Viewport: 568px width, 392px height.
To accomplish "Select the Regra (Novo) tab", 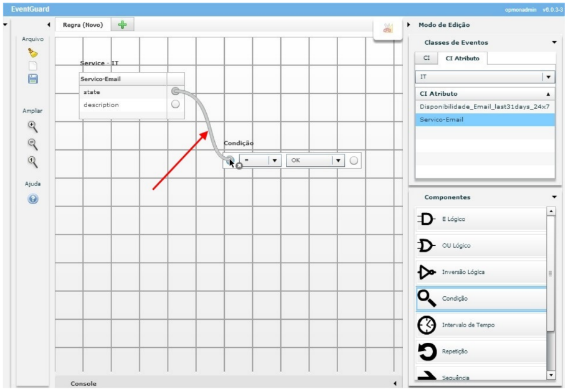I will (x=83, y=25).
